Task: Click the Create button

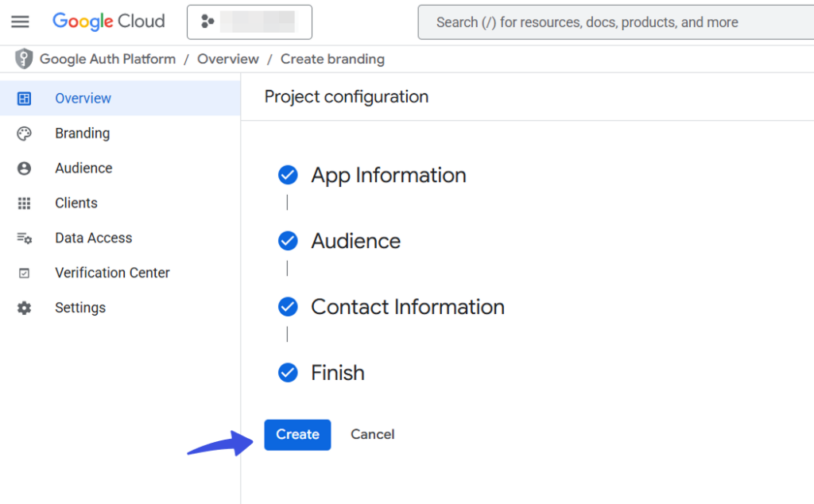Action: 297,434
